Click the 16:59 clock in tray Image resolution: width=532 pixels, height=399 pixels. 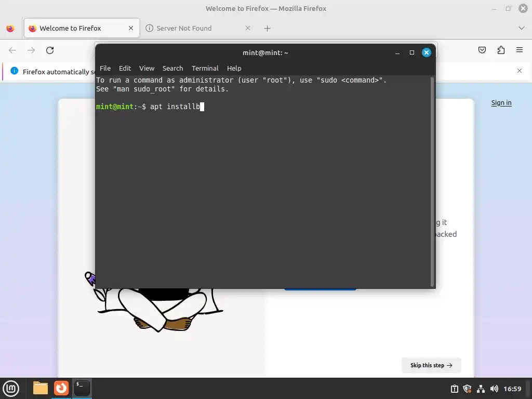[512, 389]
